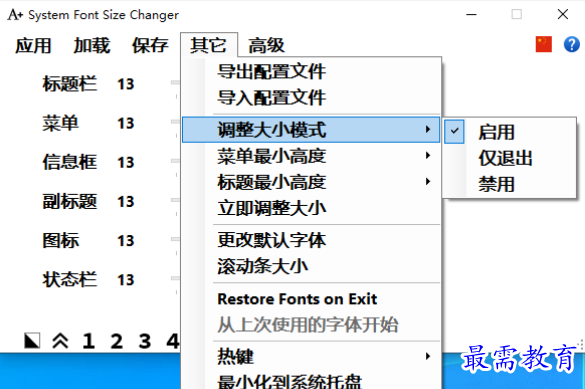
Task: Expand the 热键 submenu
Action: [311, 356]
